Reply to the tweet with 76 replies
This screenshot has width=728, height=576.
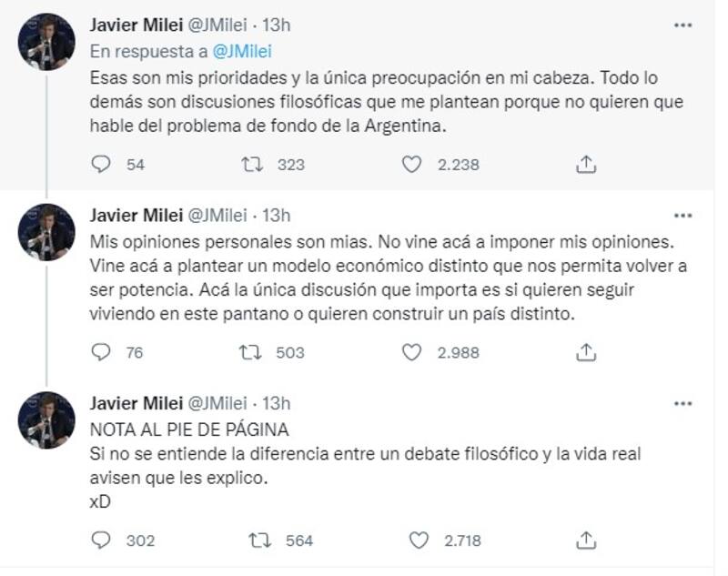click(102, 352)
